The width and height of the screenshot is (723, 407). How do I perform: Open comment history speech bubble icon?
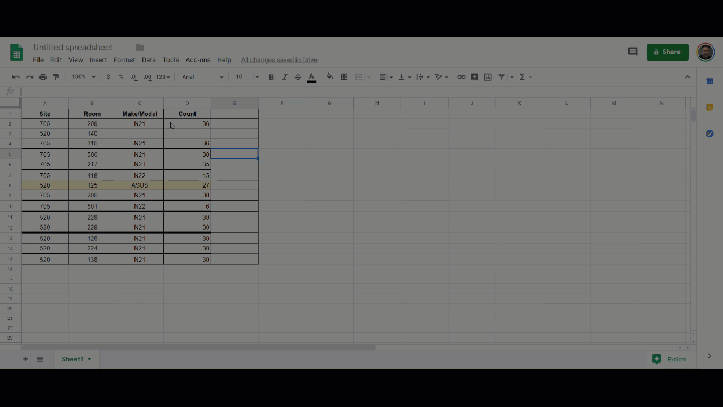[633, 52]
